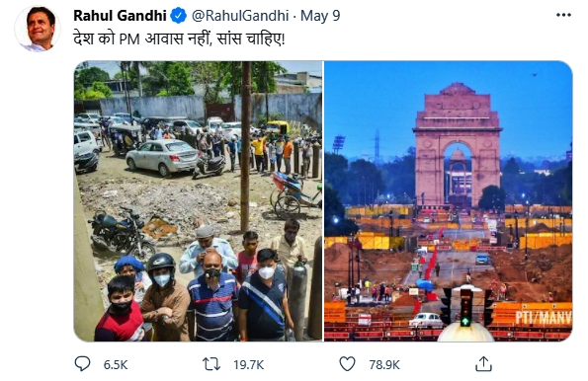The width and height of the screenshot is (588, 381).
Task: Click the 78.9K likes count
Action: (384, 364)
